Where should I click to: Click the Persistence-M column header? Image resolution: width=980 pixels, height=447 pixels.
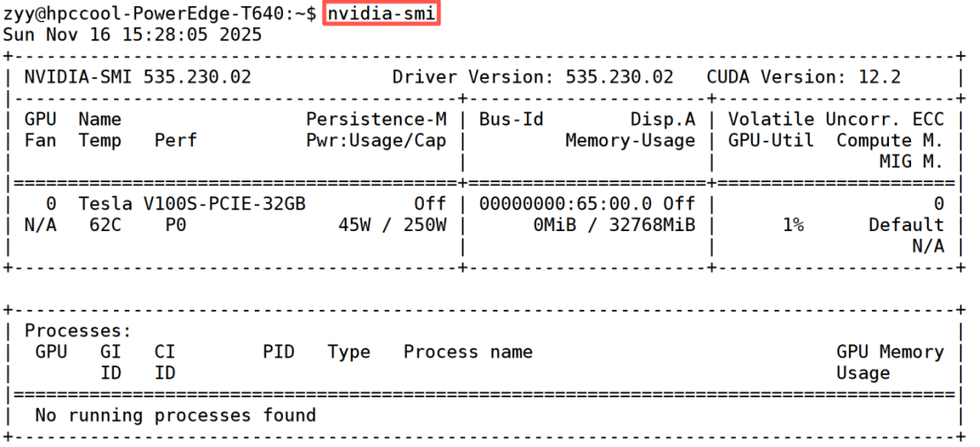click(x=376, y=119)
